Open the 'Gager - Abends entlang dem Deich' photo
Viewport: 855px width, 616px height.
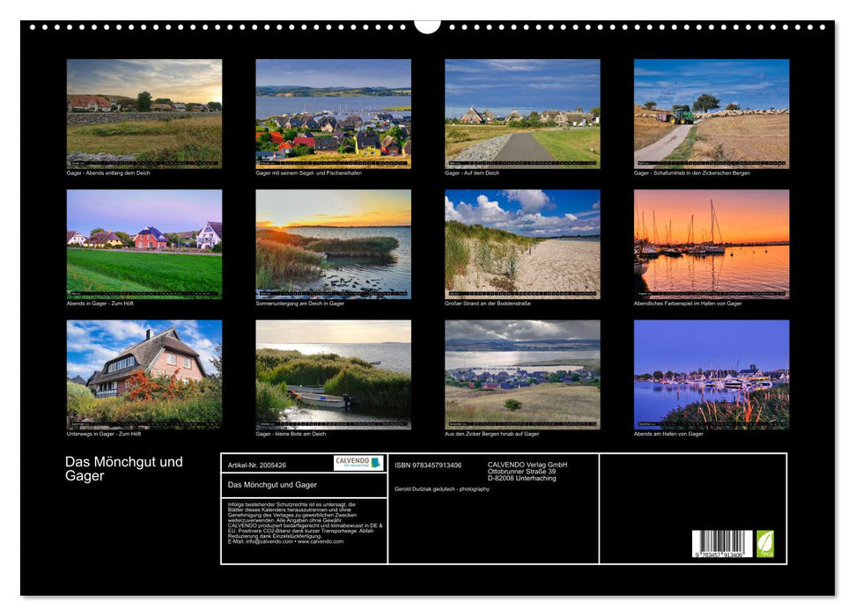[144, 114]
